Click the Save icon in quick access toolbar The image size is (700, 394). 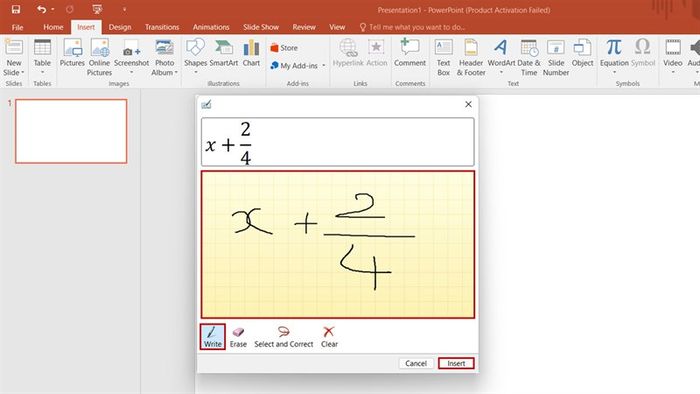click(16, 9)
